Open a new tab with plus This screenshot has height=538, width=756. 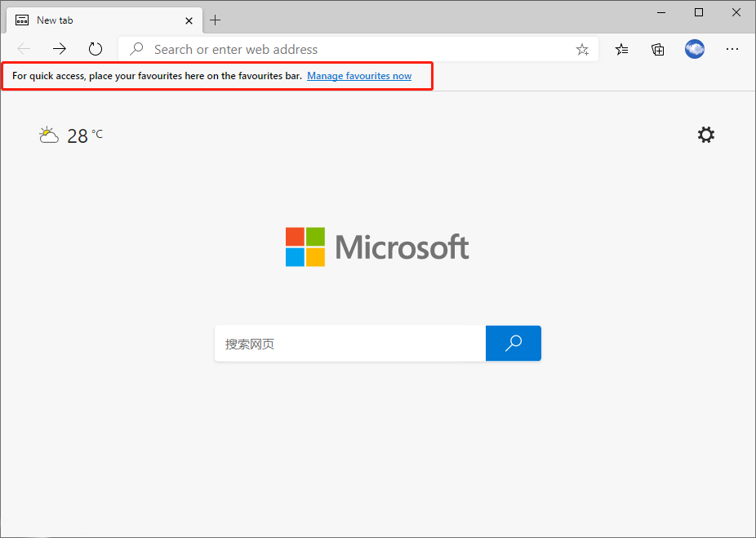pyautogui.click(x=215, y=20)
